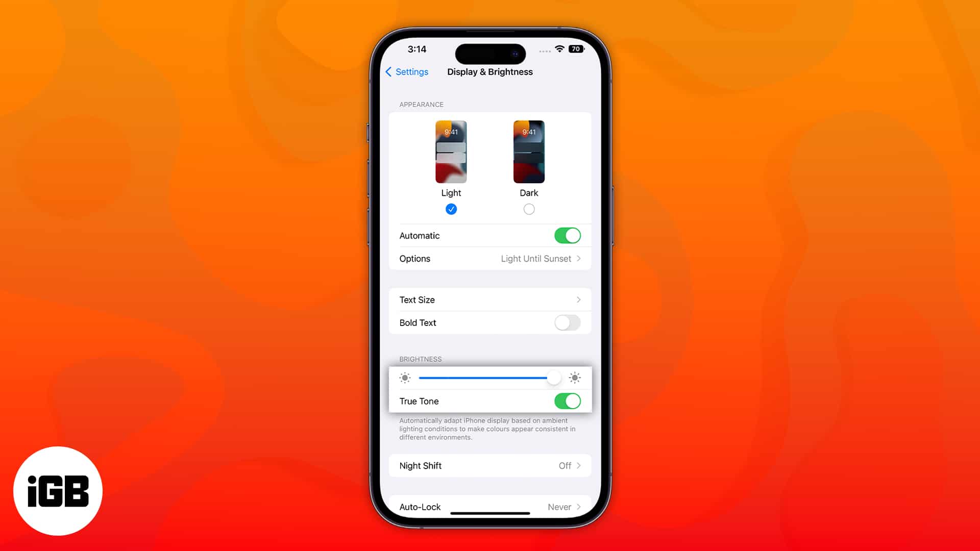Expand the Text Size settings
980x551 pixels.
click(489, 299)
